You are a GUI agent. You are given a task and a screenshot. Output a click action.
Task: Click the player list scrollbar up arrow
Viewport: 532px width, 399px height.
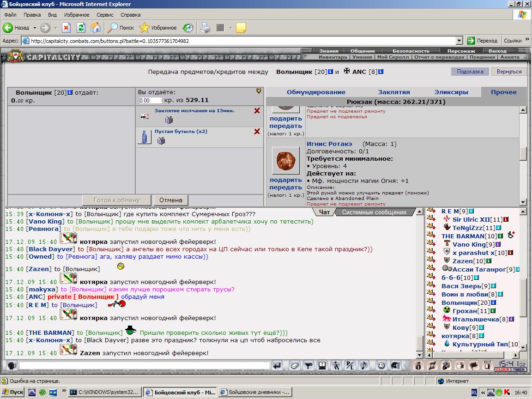point(523,212)
